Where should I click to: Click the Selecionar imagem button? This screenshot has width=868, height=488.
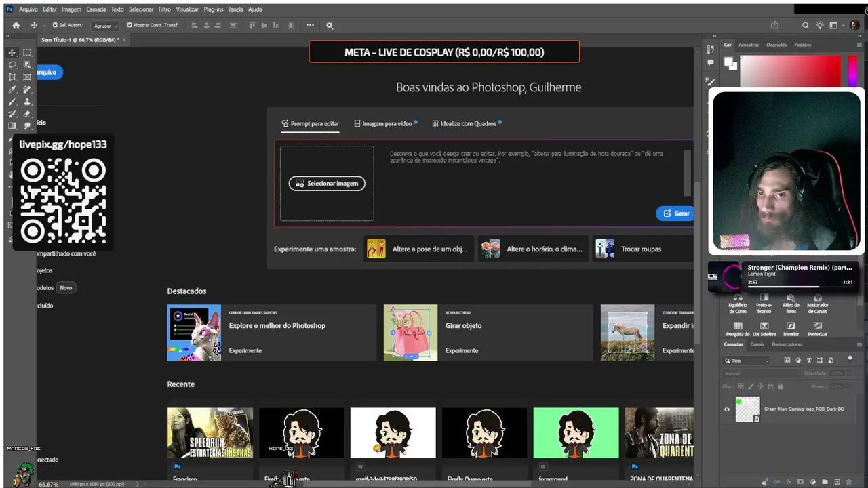coord(327,184)
